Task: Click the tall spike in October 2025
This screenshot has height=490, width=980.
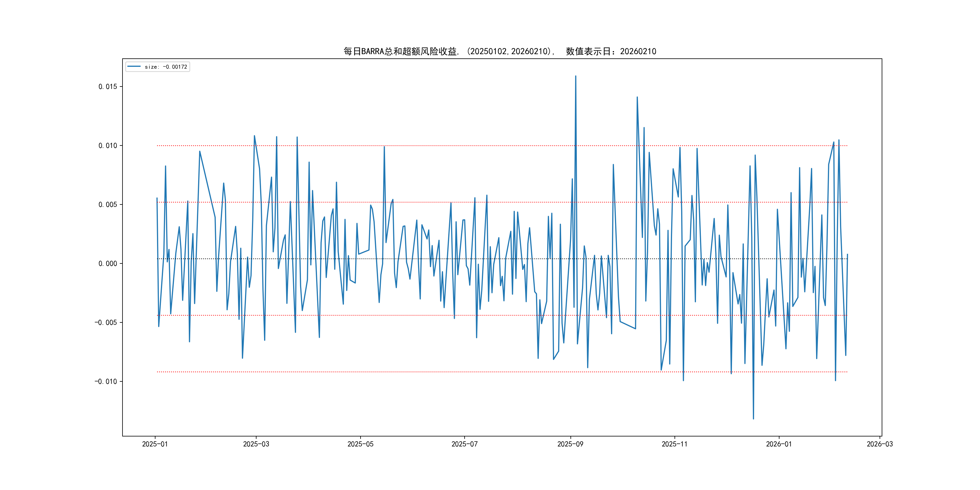Action: (x=637, y=97)
